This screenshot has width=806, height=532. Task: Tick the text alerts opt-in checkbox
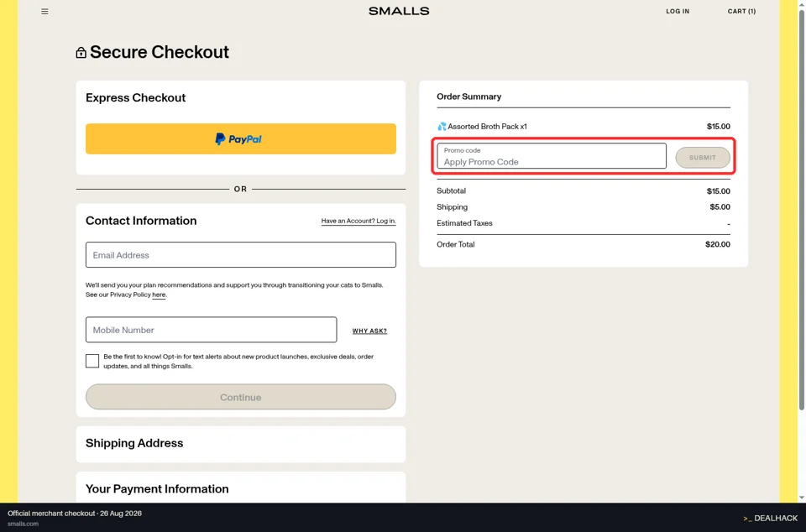click(x=92, y=361)
